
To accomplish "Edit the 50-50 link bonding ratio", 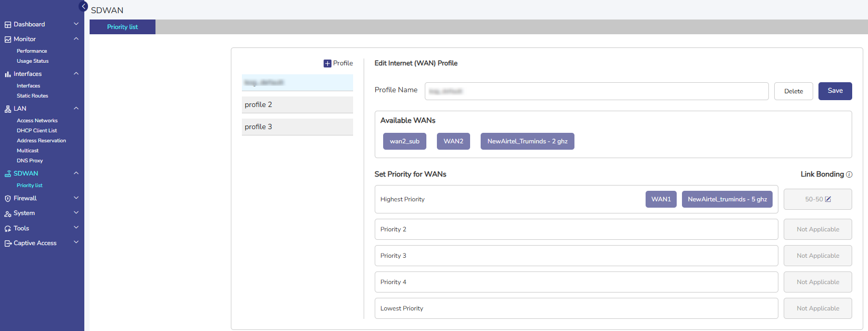I will click(x=828, y=199).
